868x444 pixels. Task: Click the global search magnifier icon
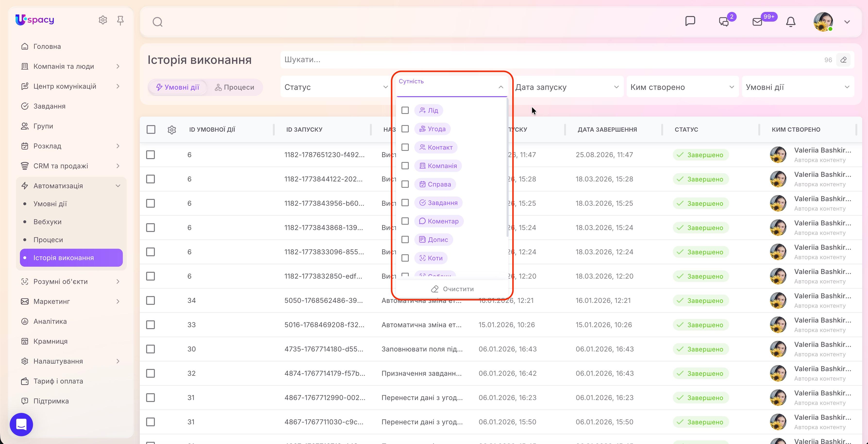coord(157,22)
